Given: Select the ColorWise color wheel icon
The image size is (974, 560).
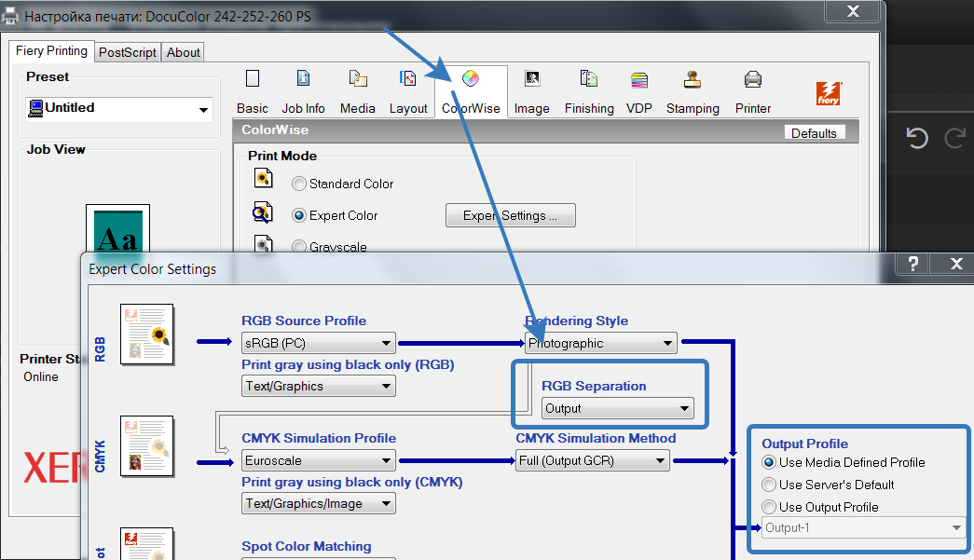Looking at the screenshot, I should [471, 79].
